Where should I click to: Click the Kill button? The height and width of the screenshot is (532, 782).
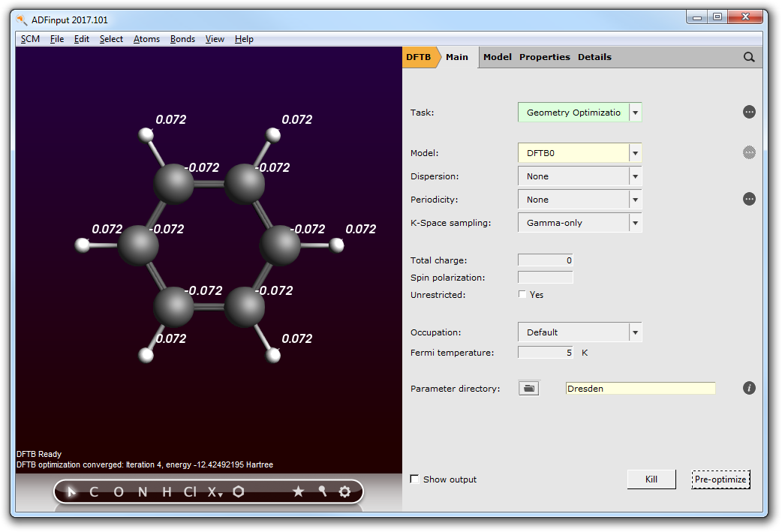651,479
